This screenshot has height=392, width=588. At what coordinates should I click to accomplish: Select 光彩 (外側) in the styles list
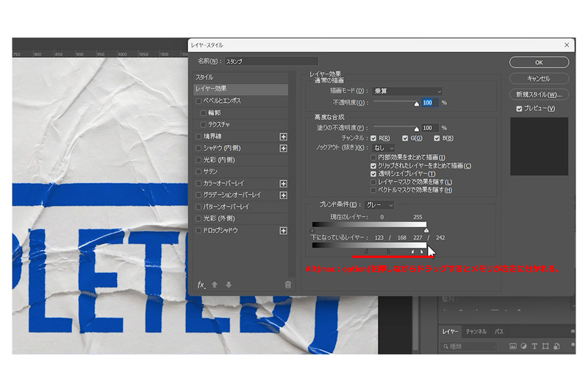click(240, 218)
